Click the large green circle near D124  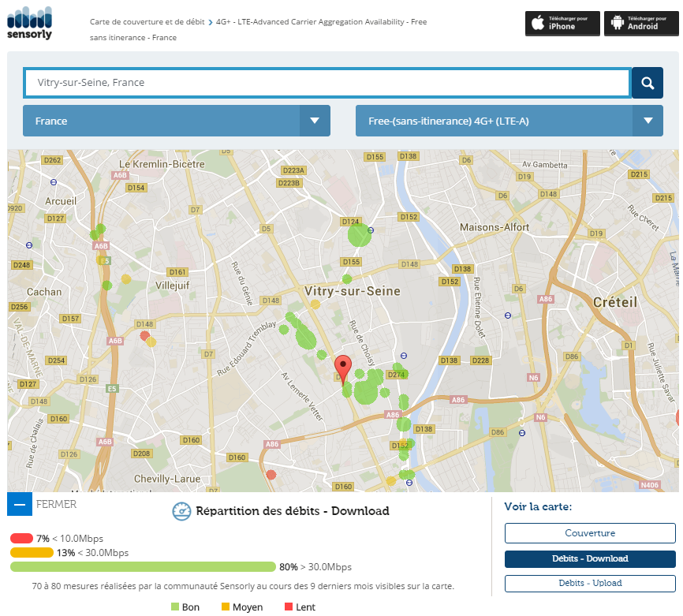[359, 235]
